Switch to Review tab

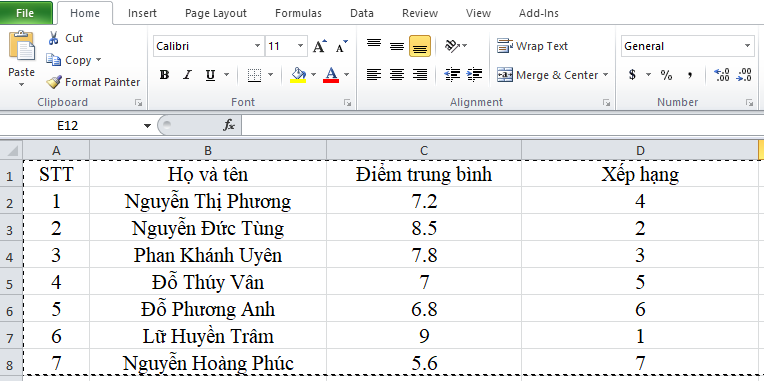420,13
